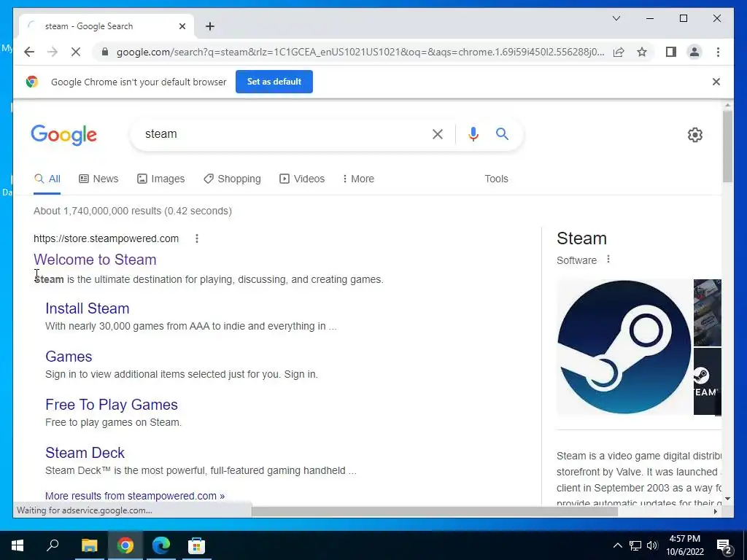This screenshot has width=747, height=560.
Task: Open the top-right Steam panel thumbnail
Action: 708,312
